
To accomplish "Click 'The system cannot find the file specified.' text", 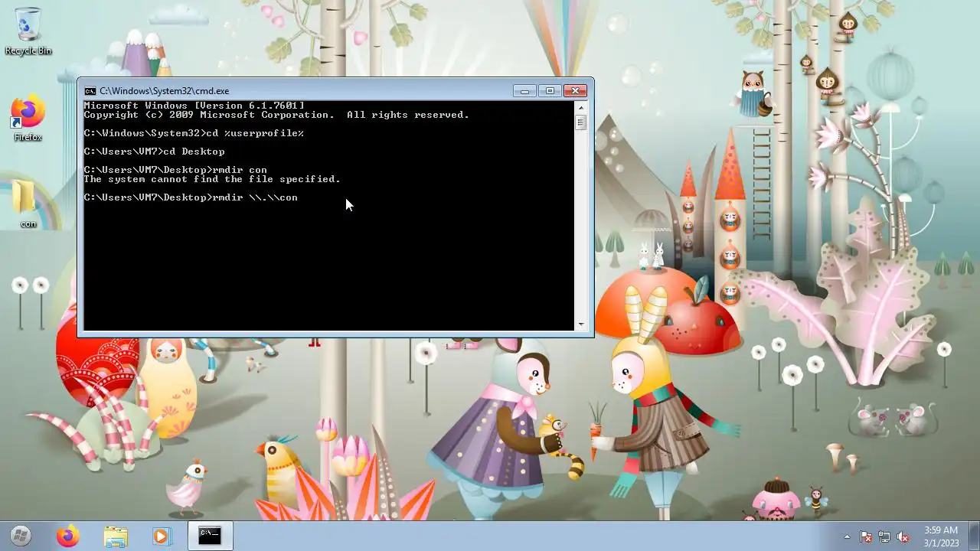I will (212, 179).
